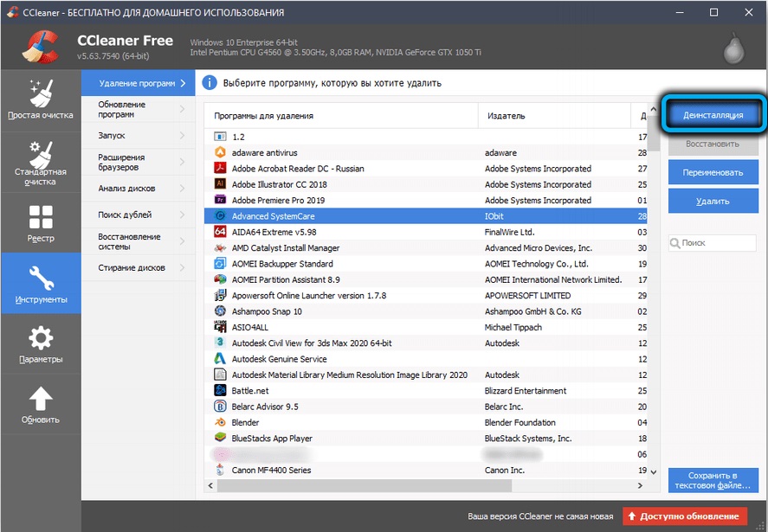Expand the Запуск submenu arrow
The height and width of the screenshot is (532, 768).
point(183,136)
